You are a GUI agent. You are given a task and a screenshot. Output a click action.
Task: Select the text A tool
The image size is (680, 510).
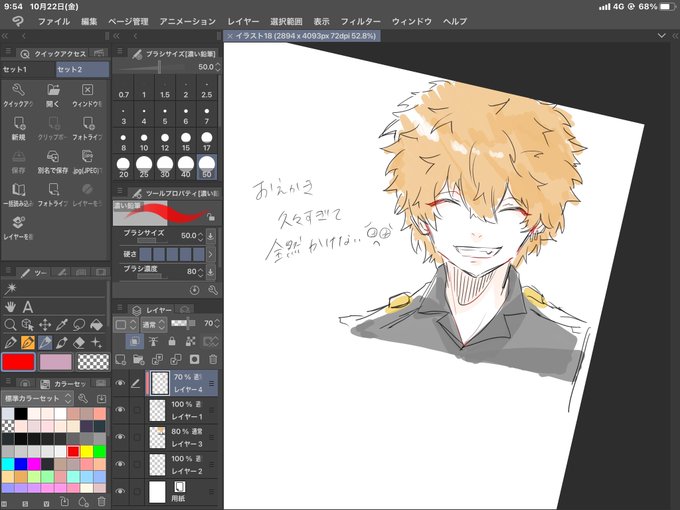pyautogui.click(x=28, y=307)
